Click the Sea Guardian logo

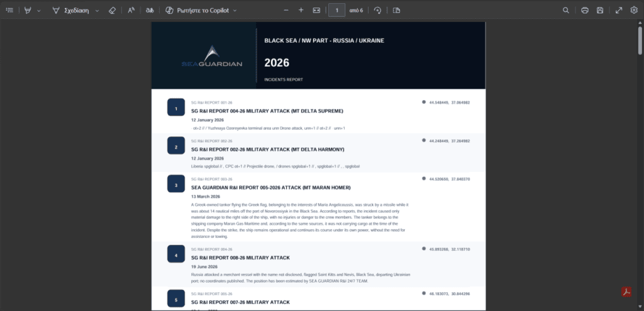(x=212, y=57)
